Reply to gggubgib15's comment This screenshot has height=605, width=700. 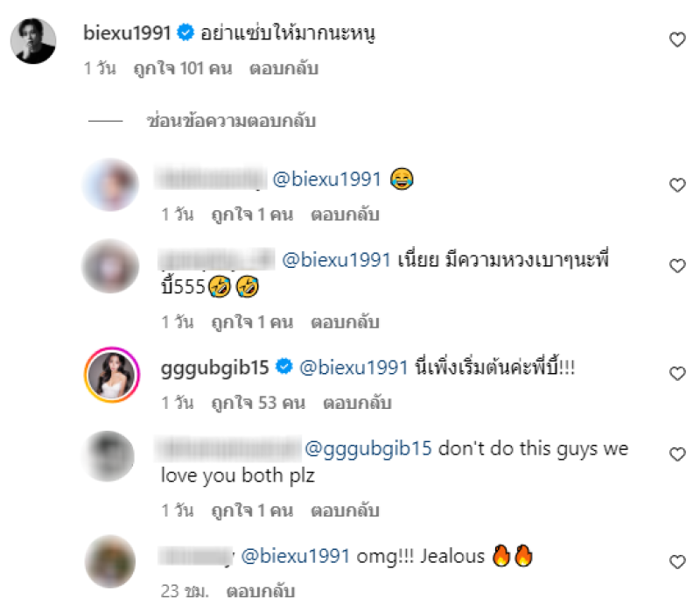(x=357, y=403)
